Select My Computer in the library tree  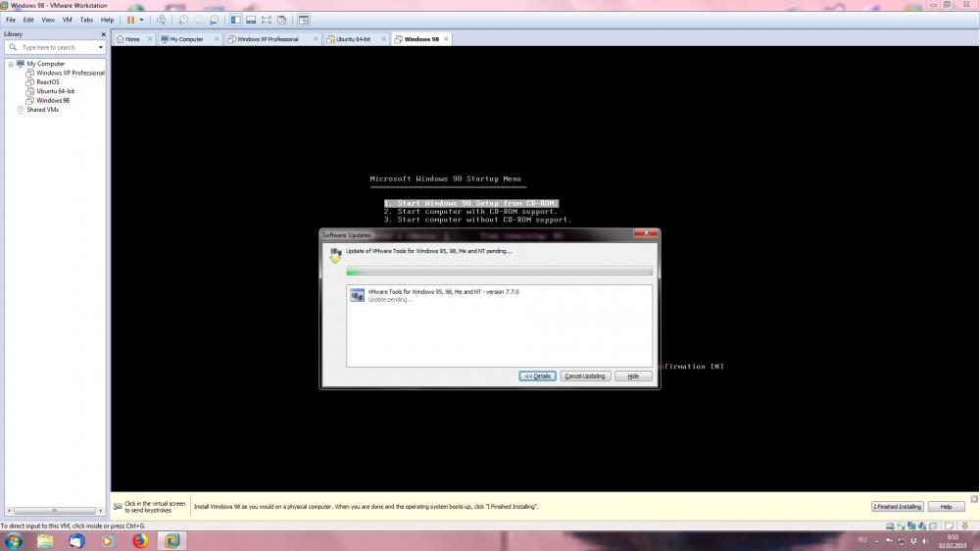tap(46, 64)
